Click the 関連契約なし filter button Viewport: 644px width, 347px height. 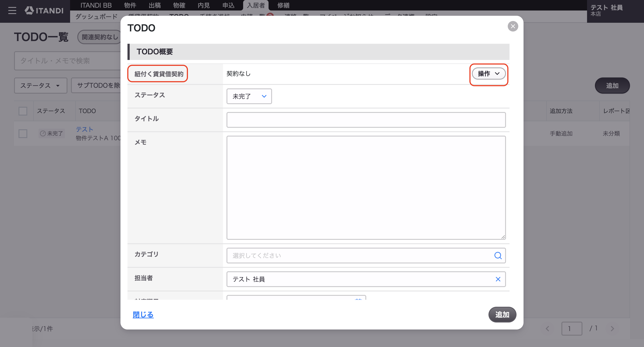click(x=99, y=37)
